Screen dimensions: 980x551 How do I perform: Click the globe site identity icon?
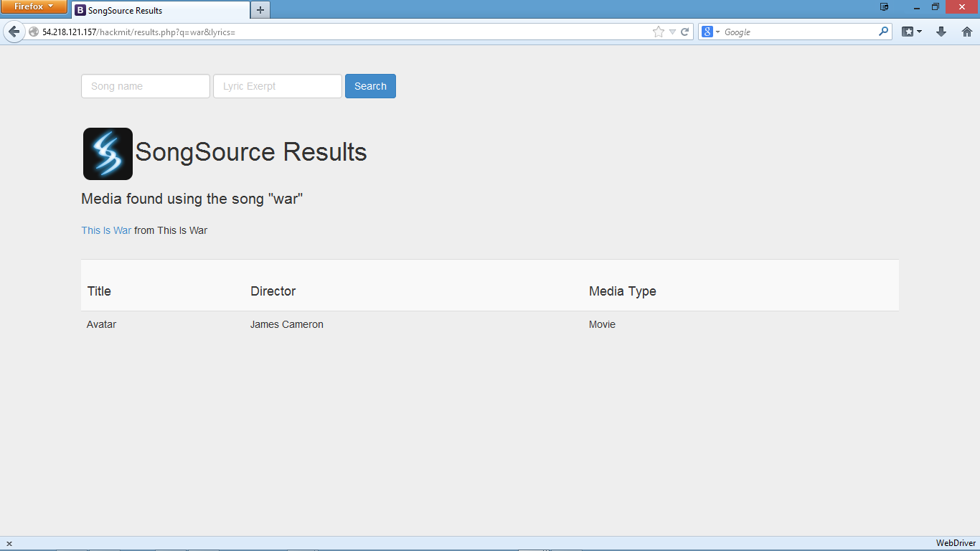click(34, 32)
